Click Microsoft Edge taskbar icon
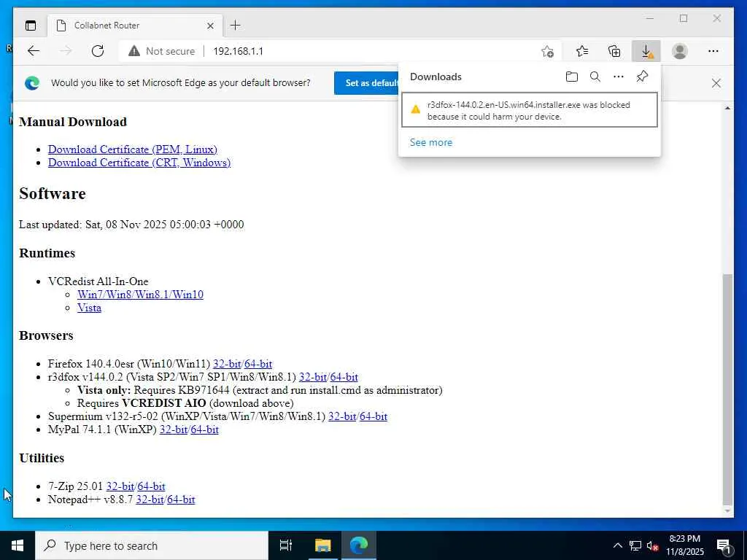Screen dimensions: 747x560 (359, 545)
